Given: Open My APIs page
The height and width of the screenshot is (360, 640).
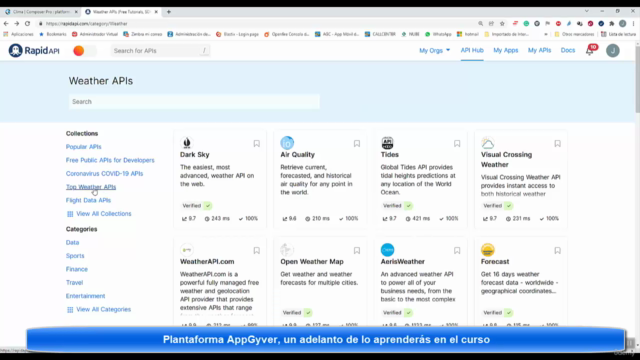Looking at the screenshot, I should click(539, 50).
